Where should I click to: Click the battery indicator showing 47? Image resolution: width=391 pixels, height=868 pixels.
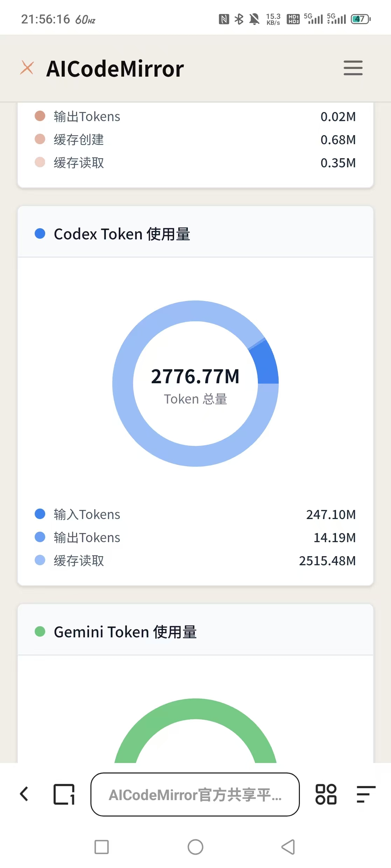point(361,19)
